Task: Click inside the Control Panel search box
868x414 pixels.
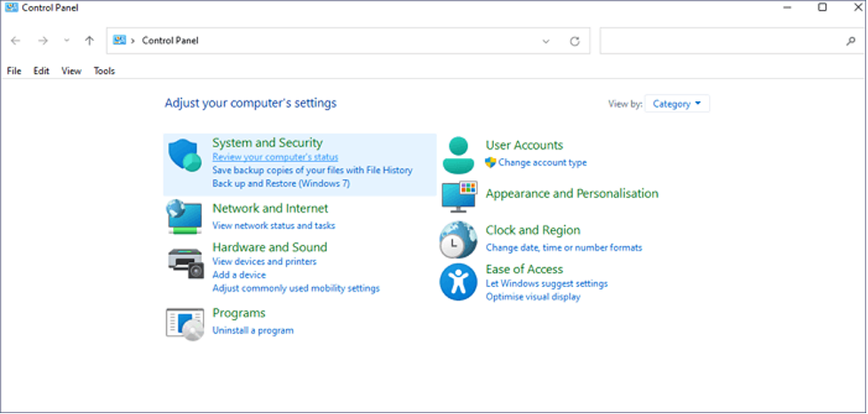Action: (730, 41)
